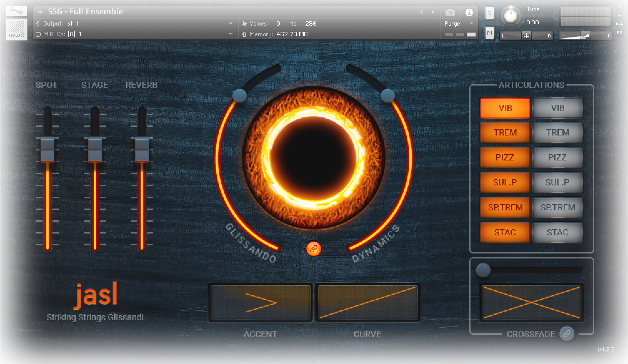Click the Accent shape display
Viewport: 628px width, 364px height.
(x=260, y=303)
